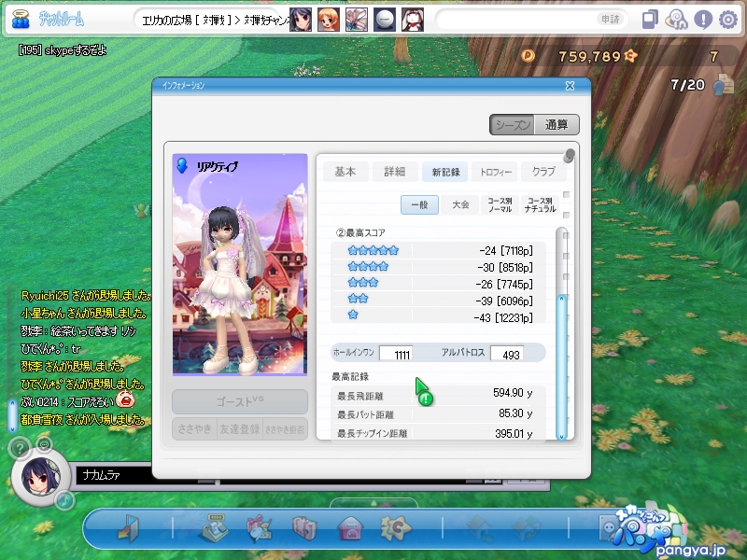Image resolution: width=747 pixels, height=560 pixels.
Task: Open the shop cash-register icon in bottom bar
Action: 216,529
